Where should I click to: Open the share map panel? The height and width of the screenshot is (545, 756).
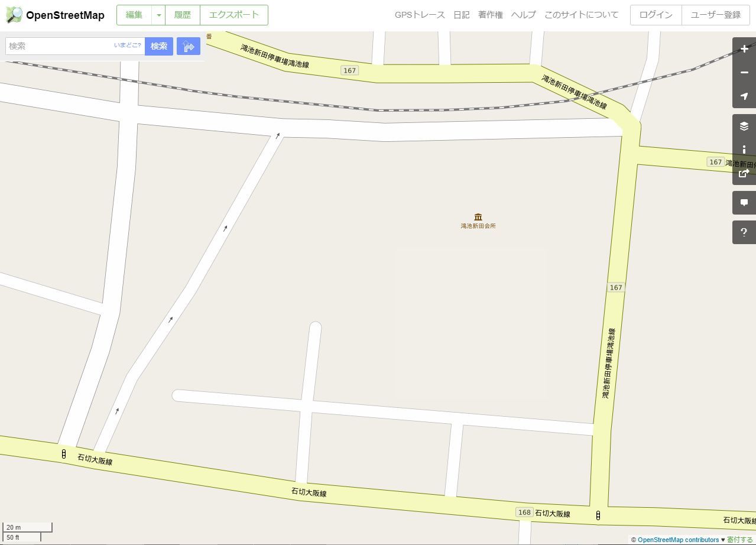pyautogui.click(x=744, y=173)
